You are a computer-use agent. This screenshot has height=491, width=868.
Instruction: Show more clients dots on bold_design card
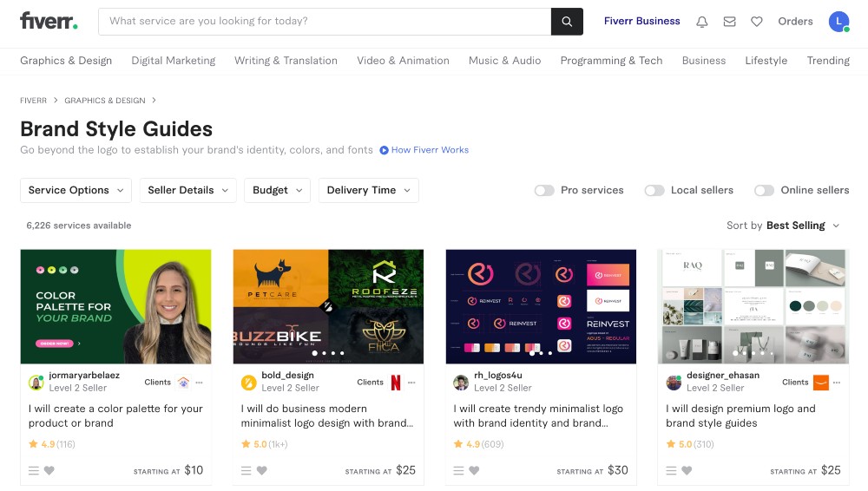pyautogui.click(x=411, y=383)
